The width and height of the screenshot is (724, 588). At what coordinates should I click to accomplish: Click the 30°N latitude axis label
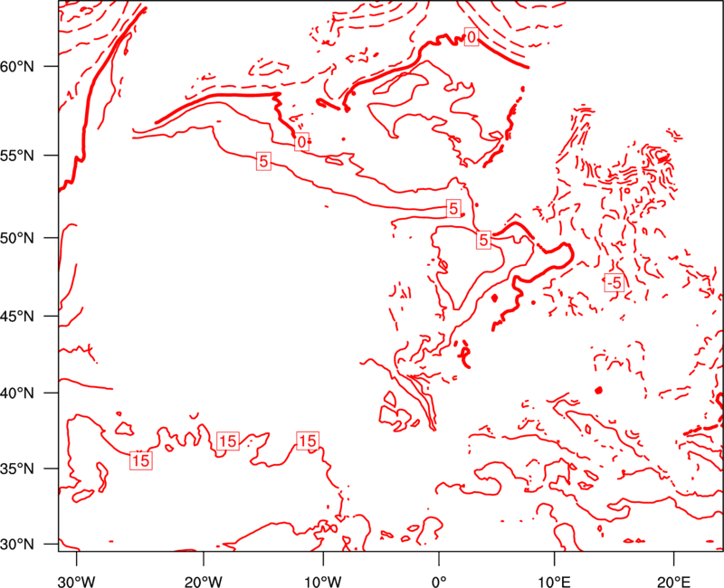[x=17, y=545]
